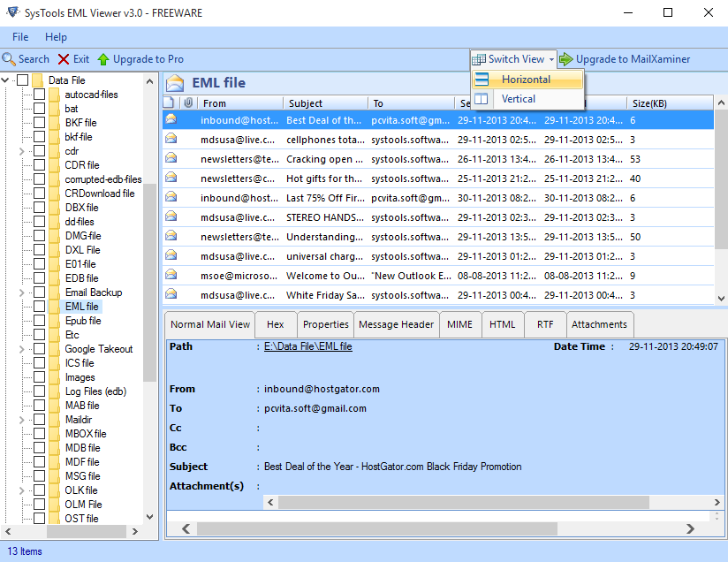728x562 pixels.
Task: Check the Log Files (edb) checkbox
Action: (40, 391)
